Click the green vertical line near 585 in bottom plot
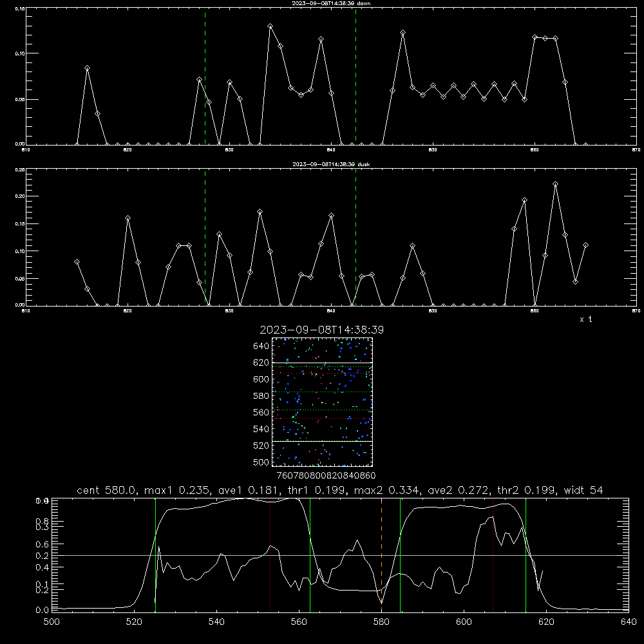Image resolution: width=644 pixels, height=644 pixels. click(x=400, y=554)
